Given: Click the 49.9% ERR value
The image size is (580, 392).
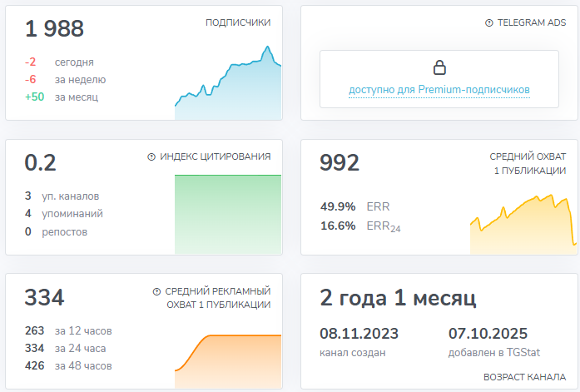Looking at the screenshot, I should pos(338,206).
